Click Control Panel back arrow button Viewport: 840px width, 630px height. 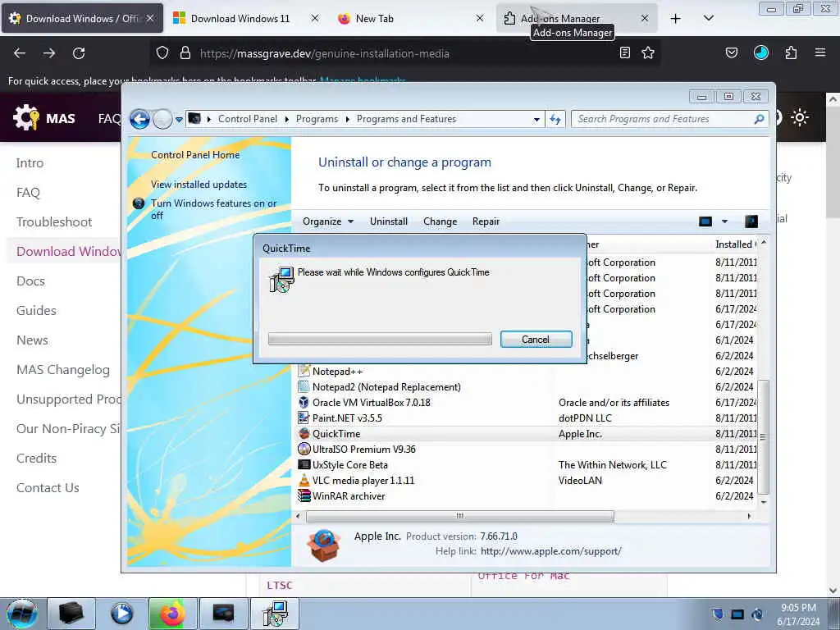point(139,119)
